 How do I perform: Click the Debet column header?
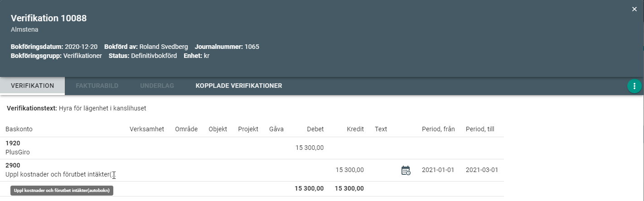315,129
